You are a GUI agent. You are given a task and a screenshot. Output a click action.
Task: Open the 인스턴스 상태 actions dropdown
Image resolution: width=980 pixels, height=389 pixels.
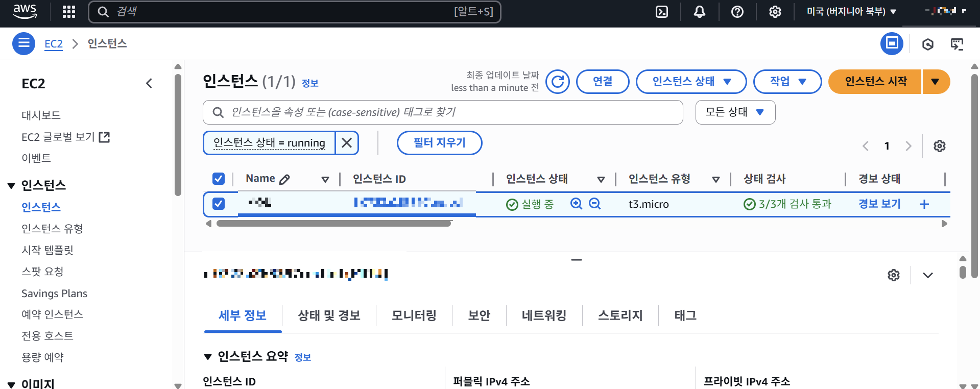(x=691, y=82)
